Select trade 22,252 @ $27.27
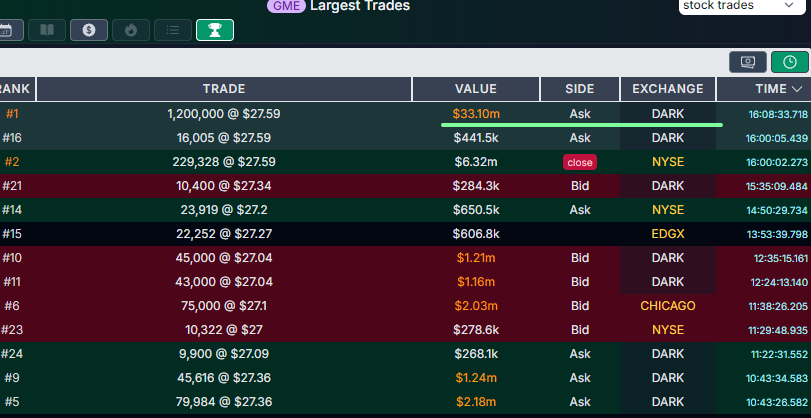811x418 pixels. tap(224, 234)
